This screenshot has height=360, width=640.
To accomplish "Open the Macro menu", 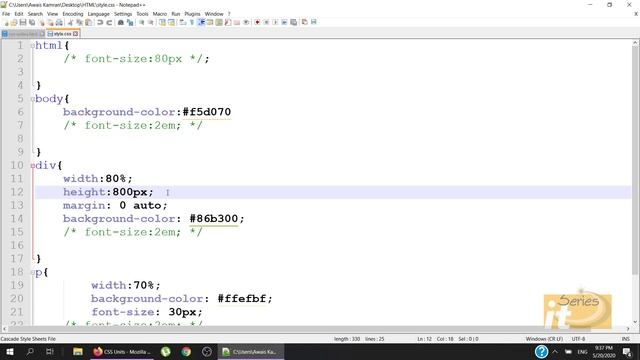I will point(160,14).
